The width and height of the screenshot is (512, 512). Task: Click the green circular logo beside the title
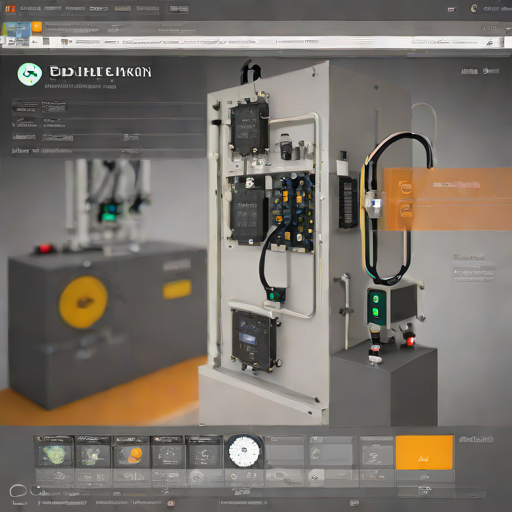tap(30, 74)
